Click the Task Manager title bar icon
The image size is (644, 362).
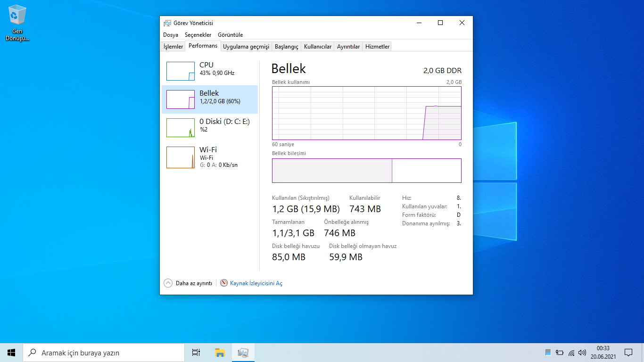(x=167, y=23)
